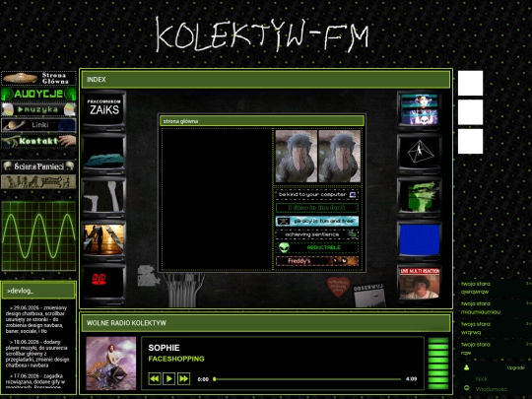Click the first white square at top right
Image resolution: width=532 pixels, height=399 pixels.
(470, 83)
